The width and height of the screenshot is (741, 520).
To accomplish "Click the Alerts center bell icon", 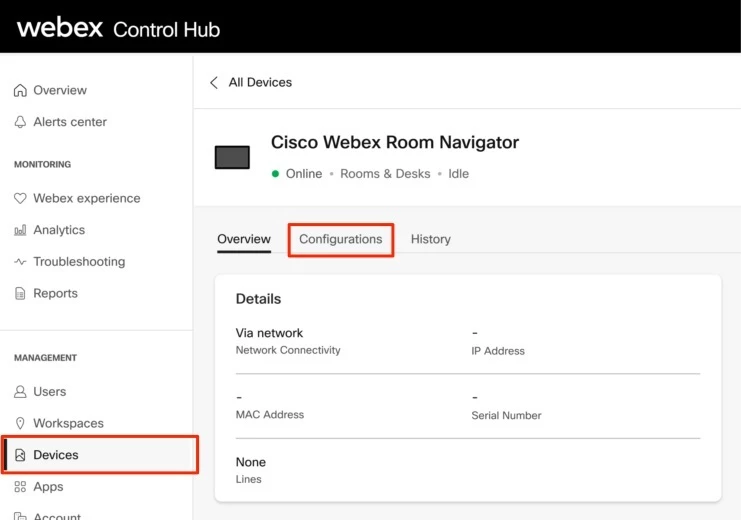I will click(20, 122).
